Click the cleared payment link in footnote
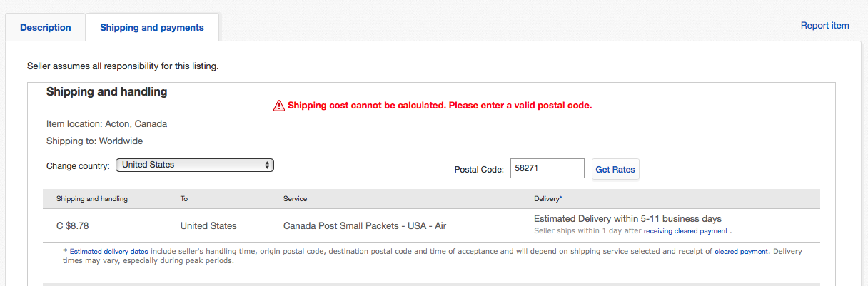 (x=742, y=251)
